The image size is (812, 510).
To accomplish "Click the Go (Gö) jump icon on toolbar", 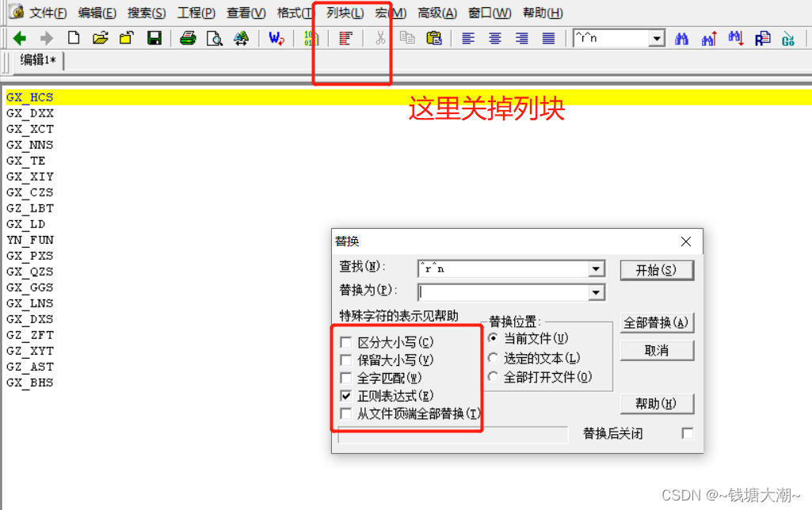I will pyautogui.click(x=787, y=38).
